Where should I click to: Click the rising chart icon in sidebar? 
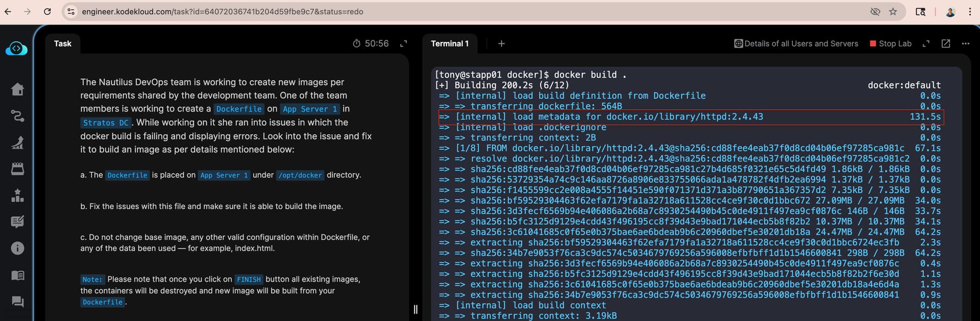(x=17, y=143)
